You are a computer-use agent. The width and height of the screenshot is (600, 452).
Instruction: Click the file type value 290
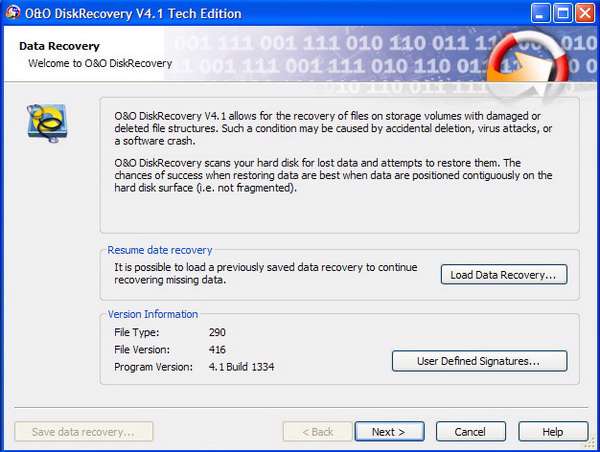217,332
